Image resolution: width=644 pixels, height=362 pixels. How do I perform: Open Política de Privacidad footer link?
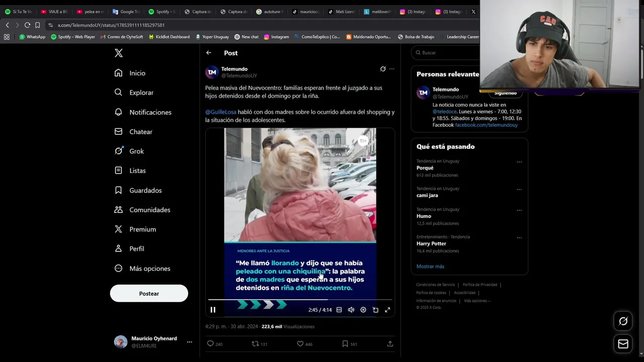click(480, 285)
